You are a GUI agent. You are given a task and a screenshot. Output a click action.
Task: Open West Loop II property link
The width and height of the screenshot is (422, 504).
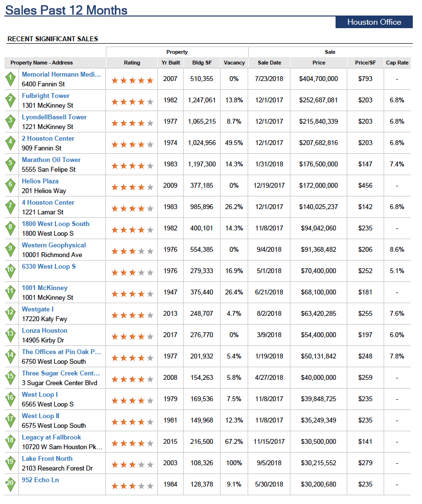pyautogui.click(x=41, y=416)
